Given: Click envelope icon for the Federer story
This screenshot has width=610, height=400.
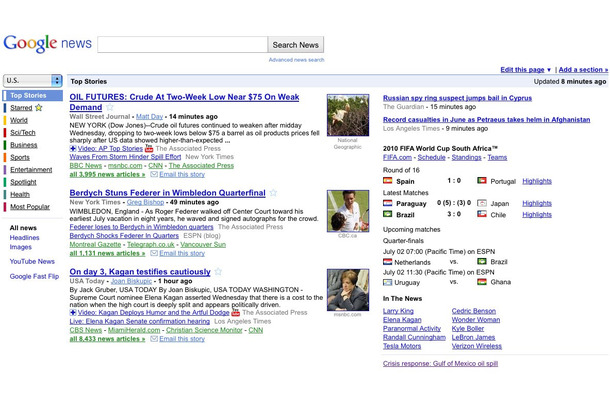Looking at the screenshot, I should pyautogui.click(x=154, y=253).
